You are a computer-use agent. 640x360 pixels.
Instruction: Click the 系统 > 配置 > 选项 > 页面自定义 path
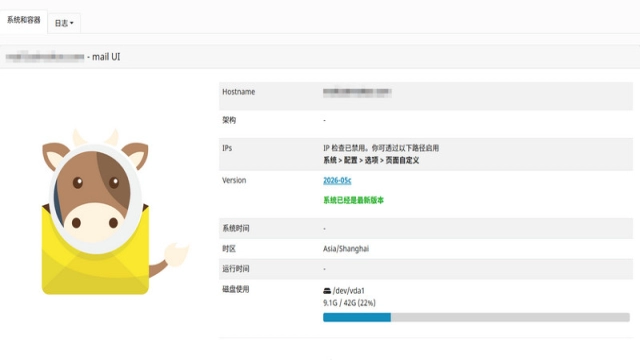click(x=371, y=160)
